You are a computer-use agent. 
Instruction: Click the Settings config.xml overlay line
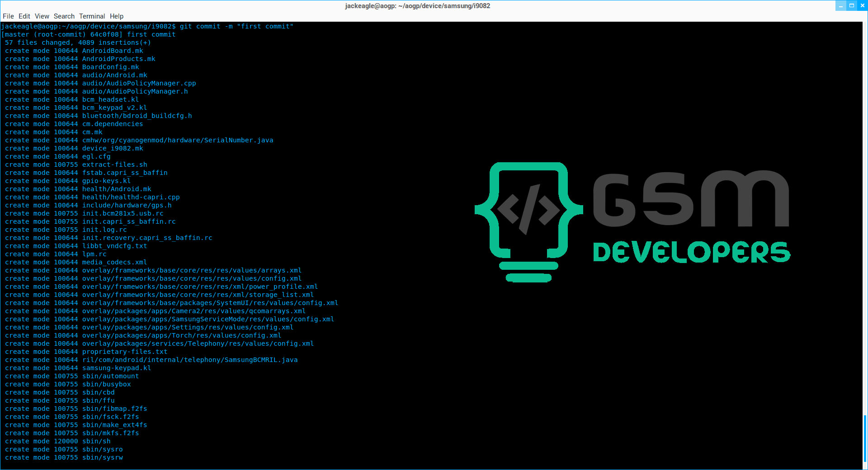149,327
